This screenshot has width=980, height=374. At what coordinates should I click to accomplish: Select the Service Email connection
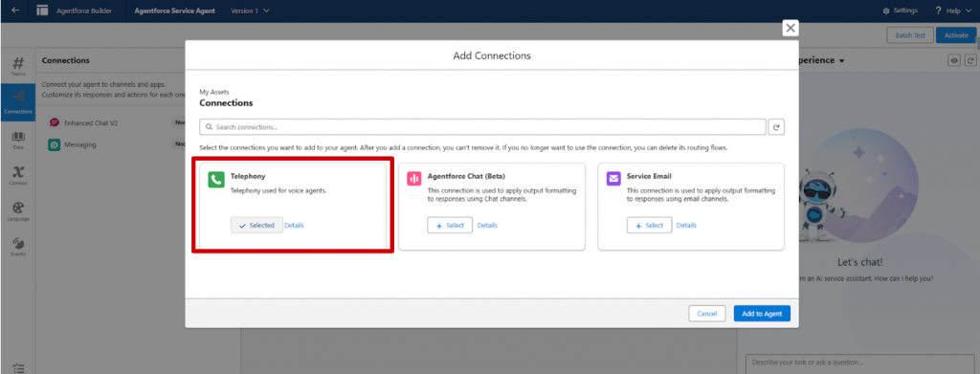[x=650, y=226]
